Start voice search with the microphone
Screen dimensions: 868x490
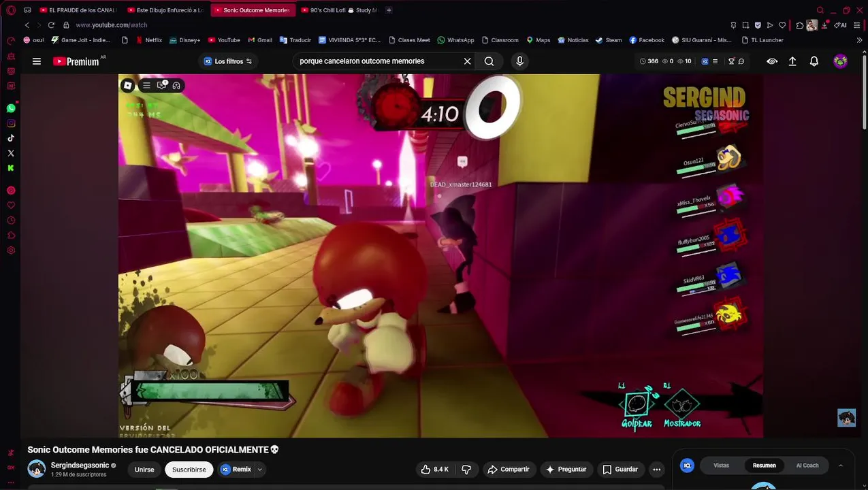pyautogui.click(x=519, y=61)
